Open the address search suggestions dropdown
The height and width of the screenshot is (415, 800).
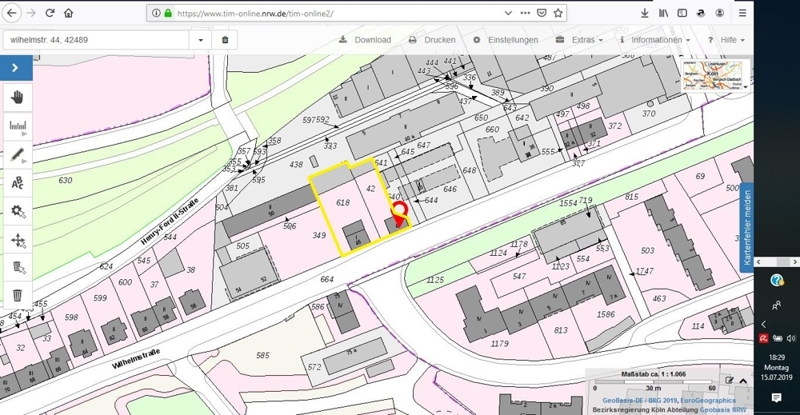click(x=202, y=40)
